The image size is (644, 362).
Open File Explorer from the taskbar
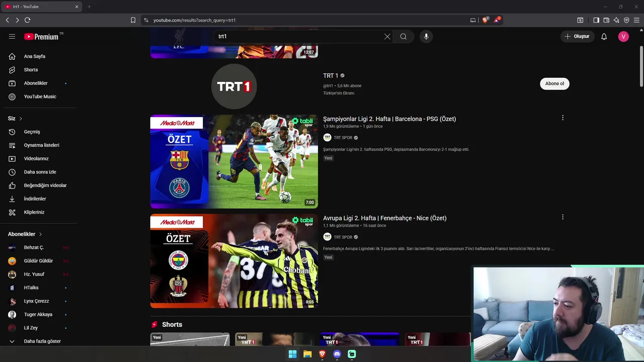(x=307, y=354)
